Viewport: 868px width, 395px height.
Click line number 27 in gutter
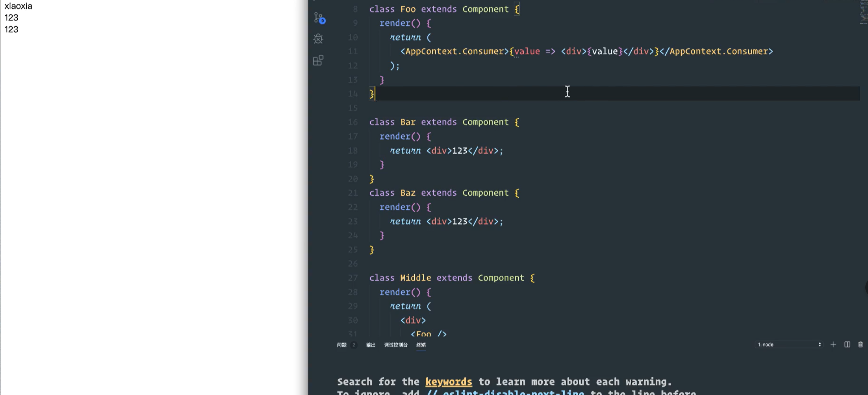[353, 278]
